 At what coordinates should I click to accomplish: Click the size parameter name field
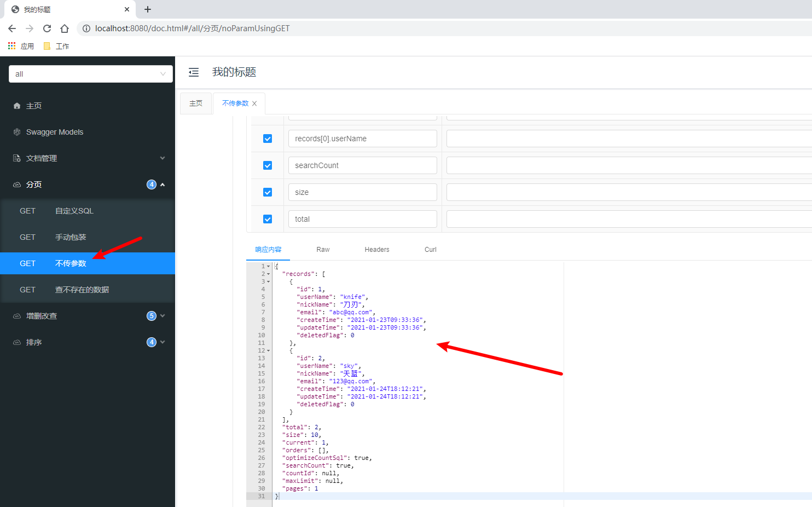tap(362, 192)
